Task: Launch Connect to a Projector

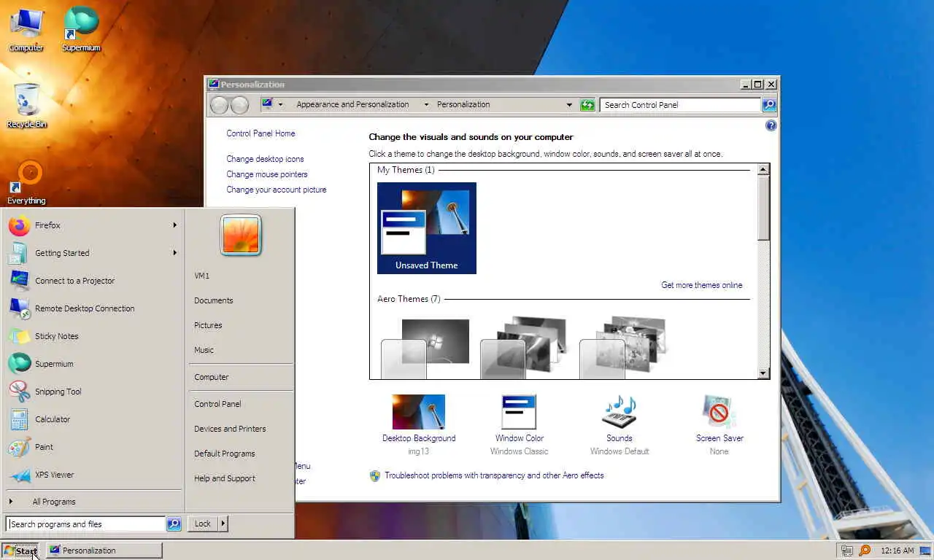Action: [x=93, y=281]
